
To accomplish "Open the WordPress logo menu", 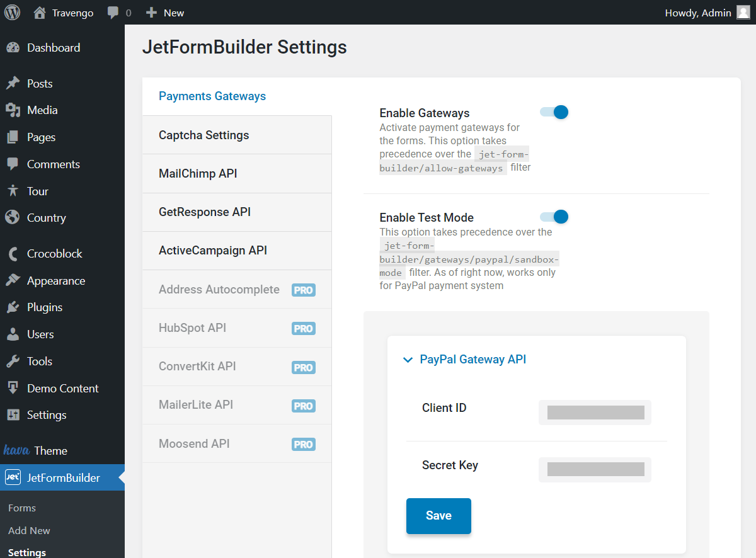I will [x=13, y=12].
